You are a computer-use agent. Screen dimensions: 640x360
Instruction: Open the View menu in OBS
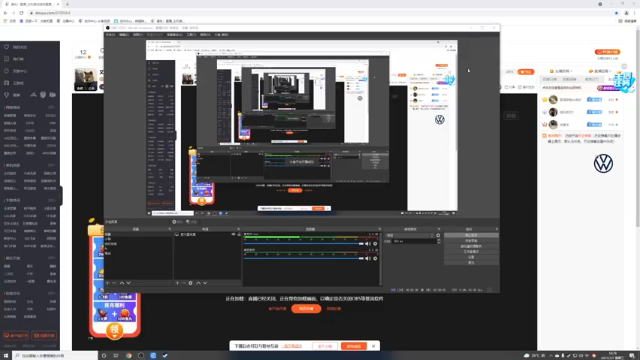pos(138,35)
